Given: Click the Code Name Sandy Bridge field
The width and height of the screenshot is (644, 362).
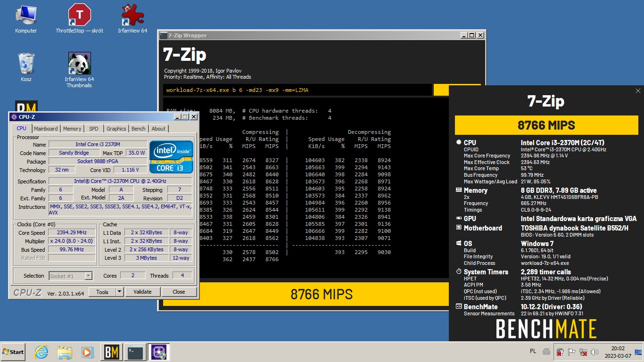Looking at the screenshot, I should click(x=74, y=153).
